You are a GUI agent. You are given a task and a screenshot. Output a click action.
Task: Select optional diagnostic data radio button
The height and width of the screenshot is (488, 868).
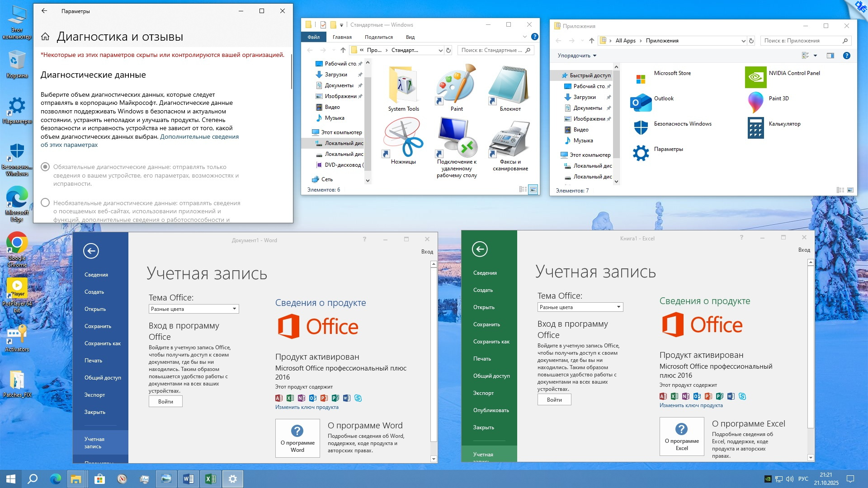pos(45,203)
